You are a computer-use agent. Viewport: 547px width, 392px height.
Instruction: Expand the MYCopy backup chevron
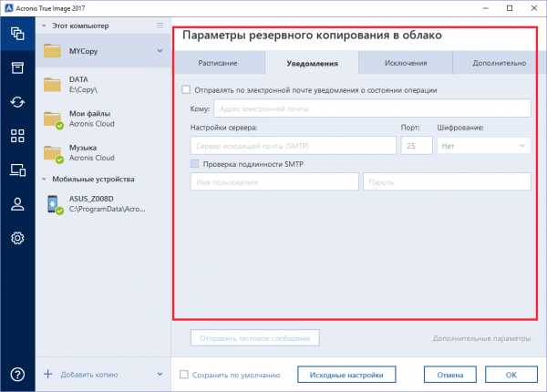[x=160, y=51]
